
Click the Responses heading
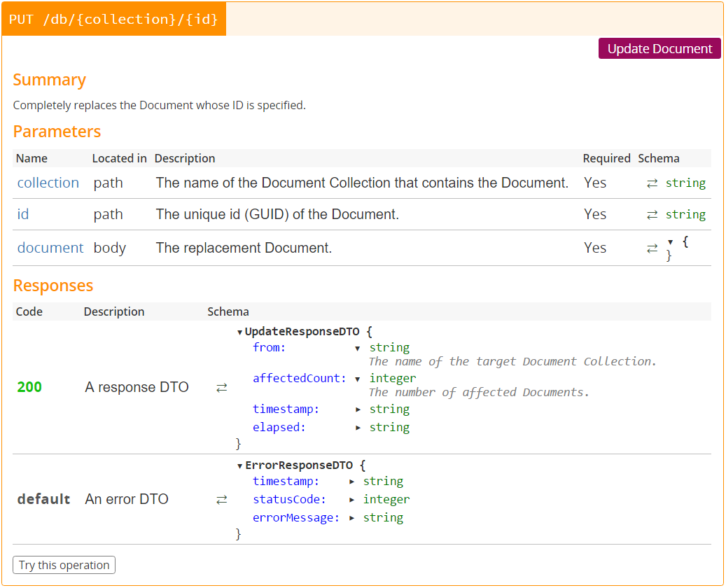click(53, 286)
